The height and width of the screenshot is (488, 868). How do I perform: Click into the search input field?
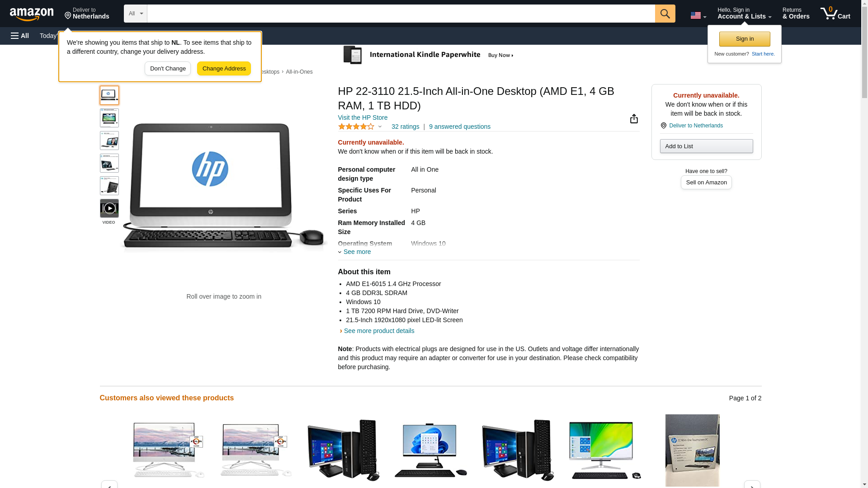click(x=401, y=14)
